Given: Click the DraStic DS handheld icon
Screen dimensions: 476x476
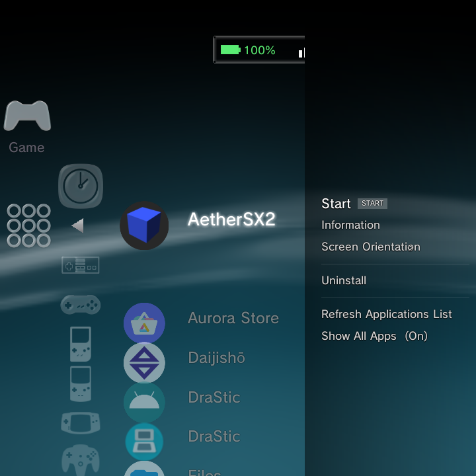Looking at the screenshot, I should coord(144,442).
